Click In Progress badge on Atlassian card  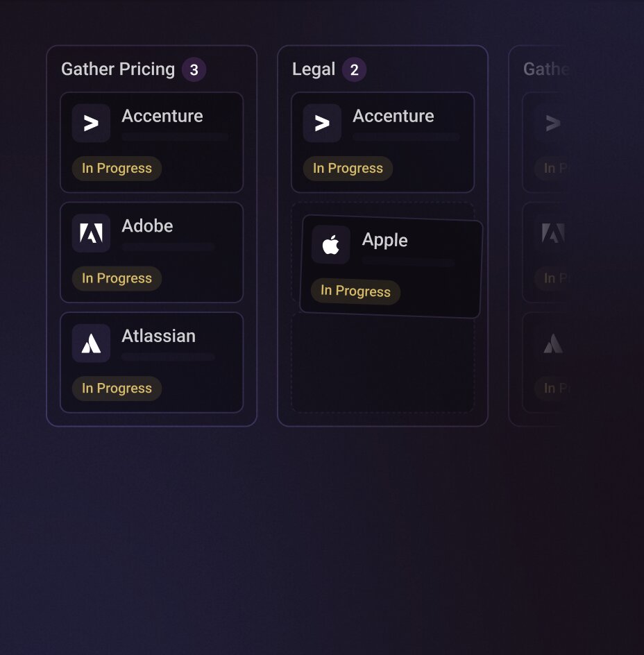117,389
